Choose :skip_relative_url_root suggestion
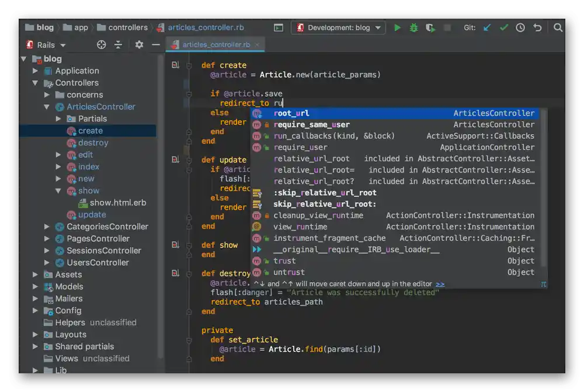The image size is (584, 392). coord(395,193)
